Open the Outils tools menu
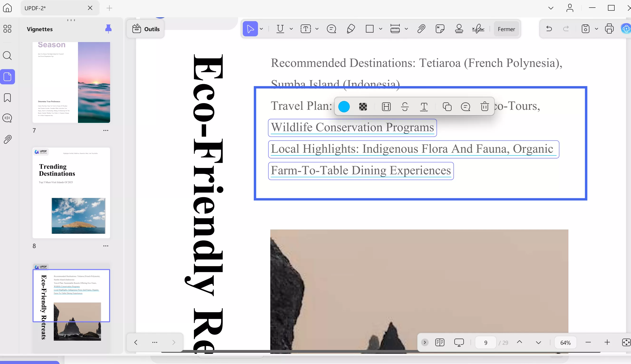The height and width of the screenshot is (364, 631). 146,29
